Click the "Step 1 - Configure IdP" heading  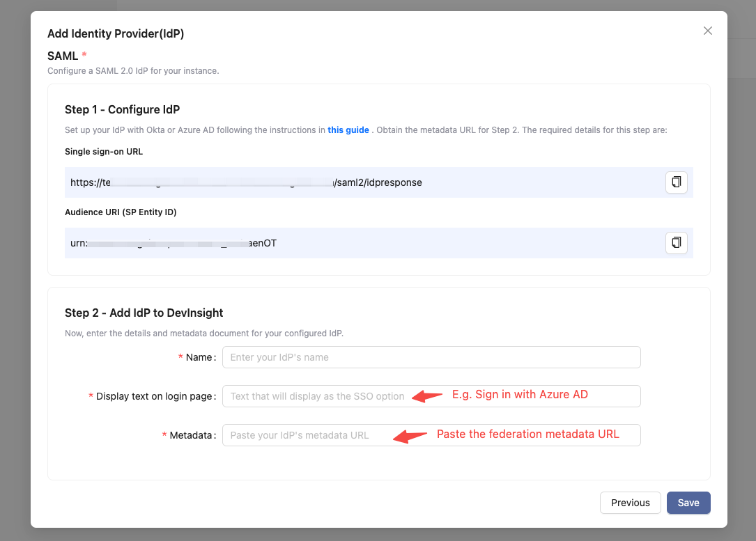coord(123,109)
